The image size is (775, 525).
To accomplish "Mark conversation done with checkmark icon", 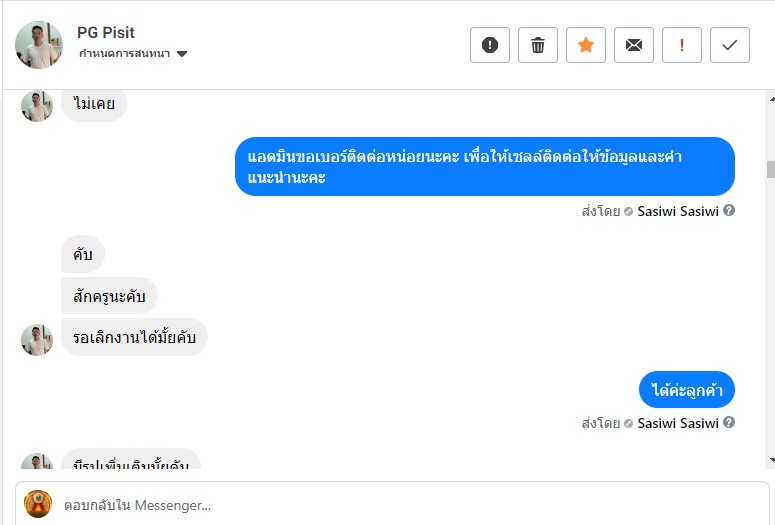I will point(730,45).
